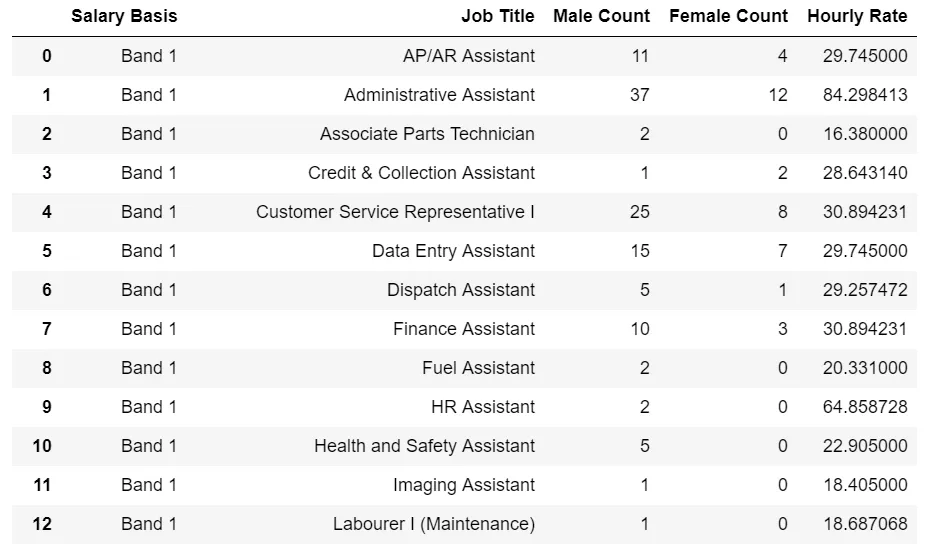Select Customer Service Representative I cell
931x548 pixels.
(395, 212)
